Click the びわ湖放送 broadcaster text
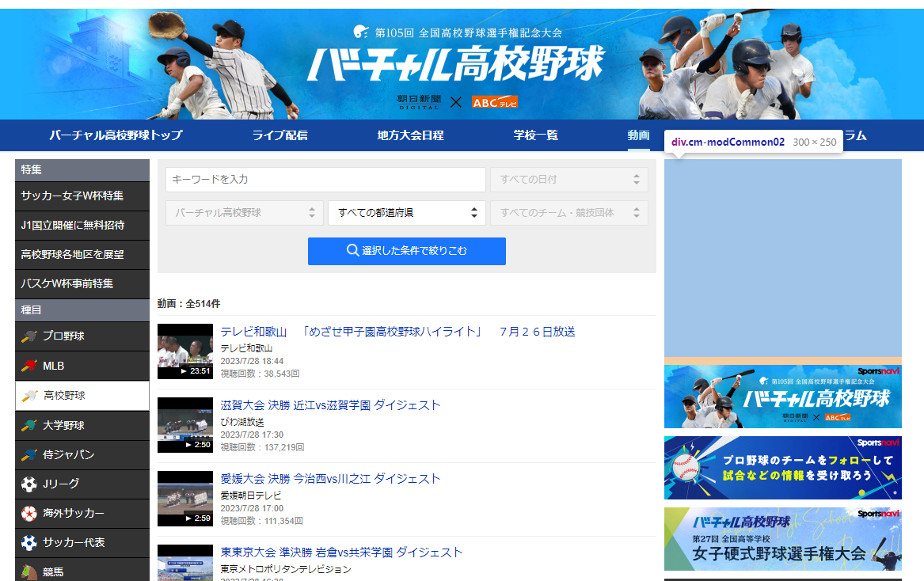This screenshot has height=581, width=924. (242, 422)
